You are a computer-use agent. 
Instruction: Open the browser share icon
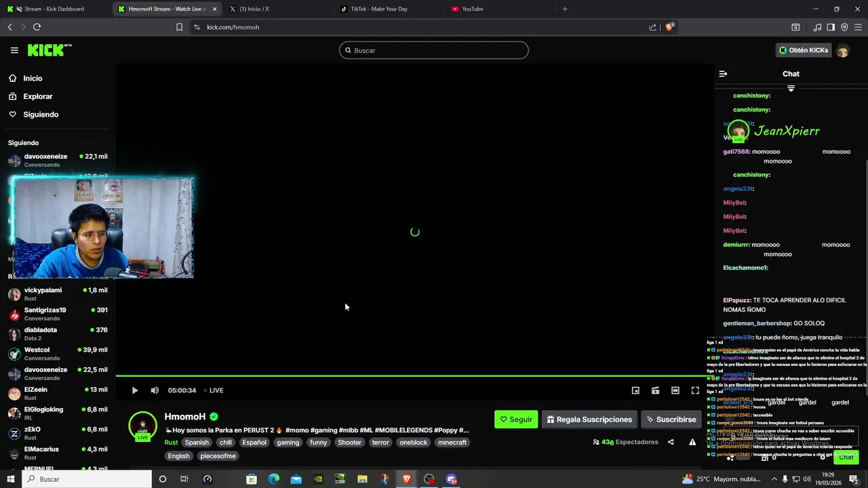(x=652, y=27)
